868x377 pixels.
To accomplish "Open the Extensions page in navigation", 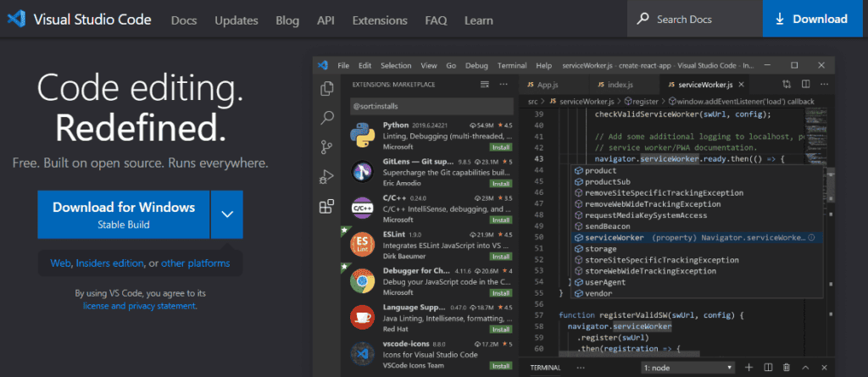I will click(x=380, y=20).
